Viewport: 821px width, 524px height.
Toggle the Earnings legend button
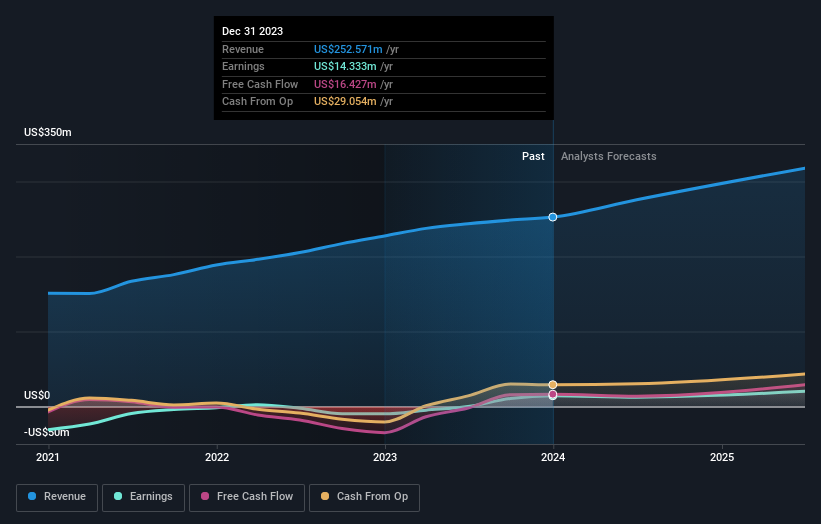coord(143,497)
